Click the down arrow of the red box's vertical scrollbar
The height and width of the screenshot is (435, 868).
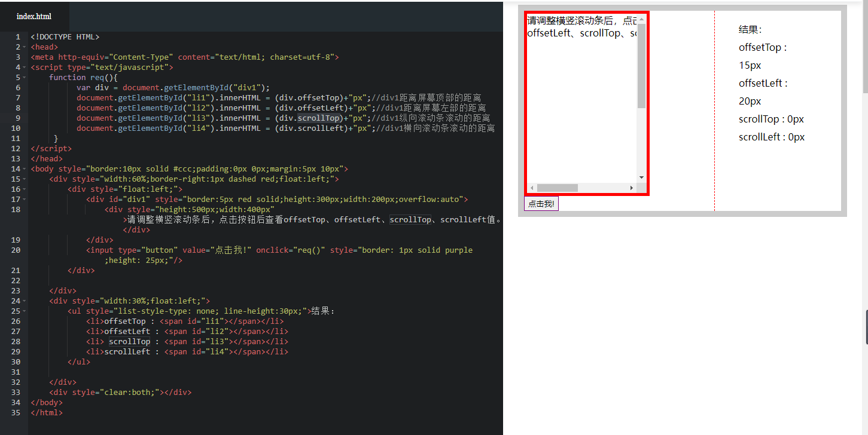click(641, 177)
